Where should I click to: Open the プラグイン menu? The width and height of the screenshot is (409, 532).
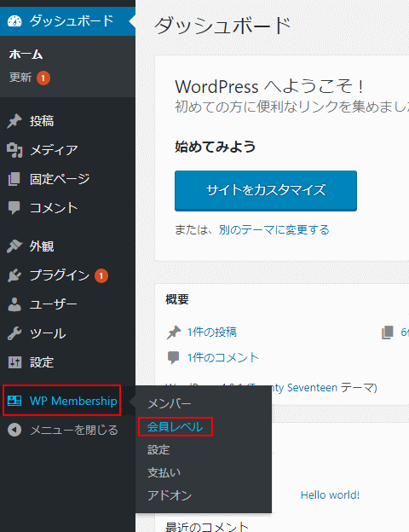point(67,275)
